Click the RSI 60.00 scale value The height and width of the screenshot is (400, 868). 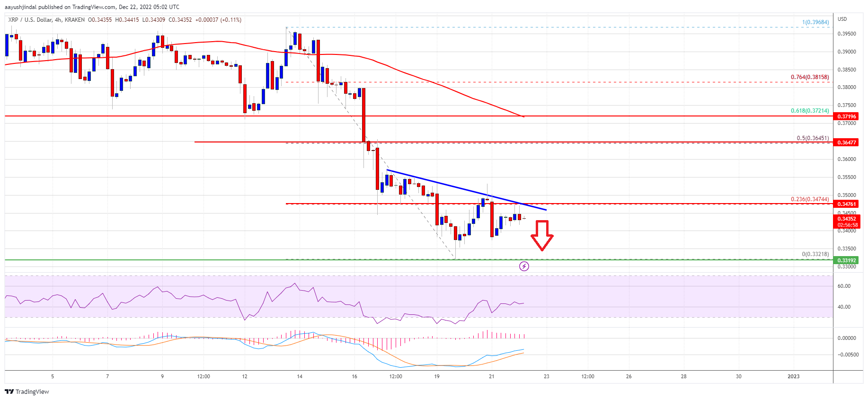(844, 286)
